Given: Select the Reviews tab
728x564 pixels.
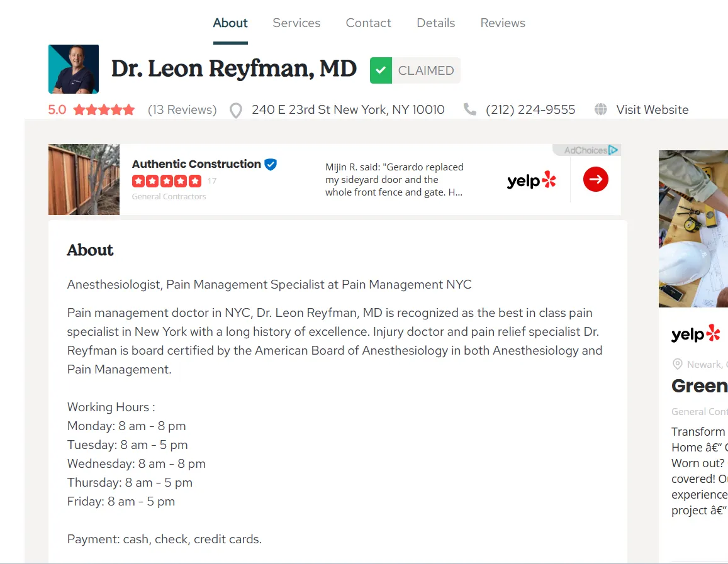Looking at the screenshot, I should pos(502,23).
